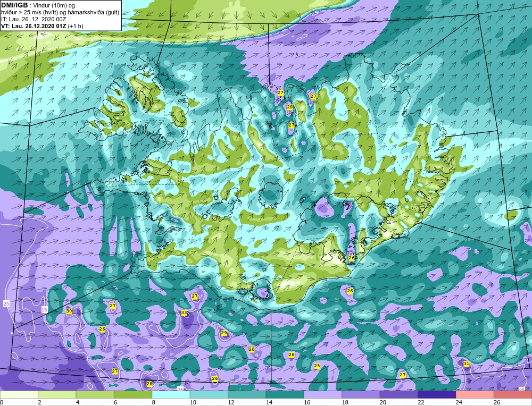532x406 pixels.
Task: Click the initial time "IT: Lau. 26. 12. 2020 00Z"
Action: [x=33, y=19]
